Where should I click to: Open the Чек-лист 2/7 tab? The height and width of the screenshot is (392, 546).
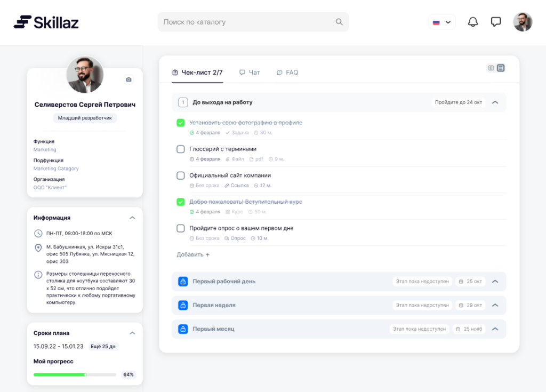point(197,73)
